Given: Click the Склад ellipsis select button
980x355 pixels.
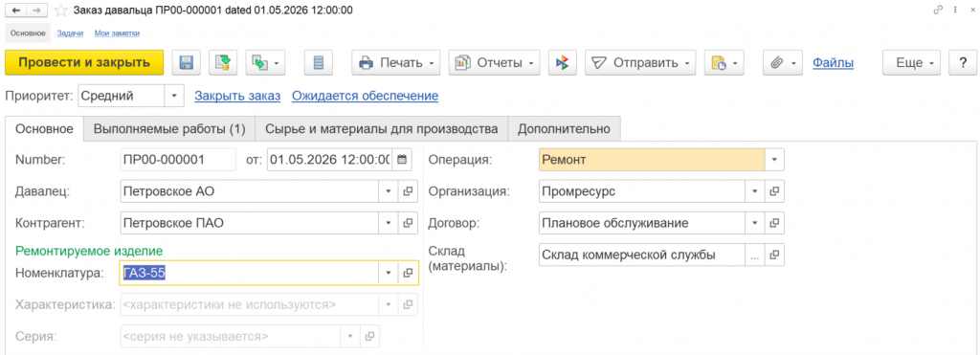Looking at the screenshot, I should pyautogui.click(x=754, y=255).
